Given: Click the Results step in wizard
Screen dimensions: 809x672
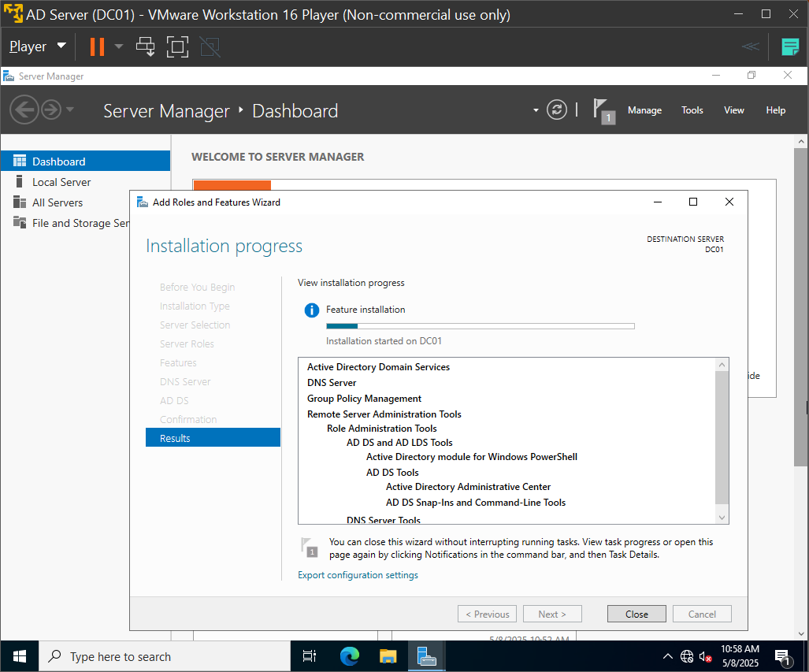Looking at the screenshot, I should (x=213, y=438).
